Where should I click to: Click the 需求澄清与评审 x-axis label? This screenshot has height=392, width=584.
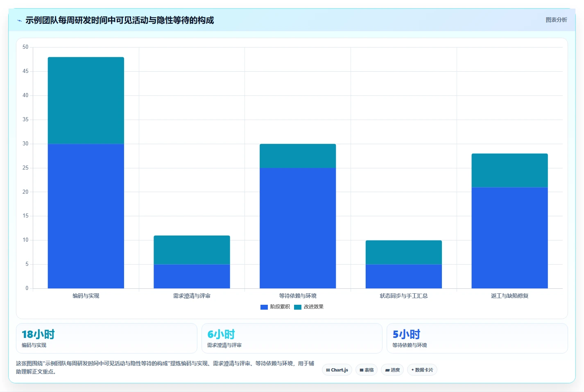192,296
